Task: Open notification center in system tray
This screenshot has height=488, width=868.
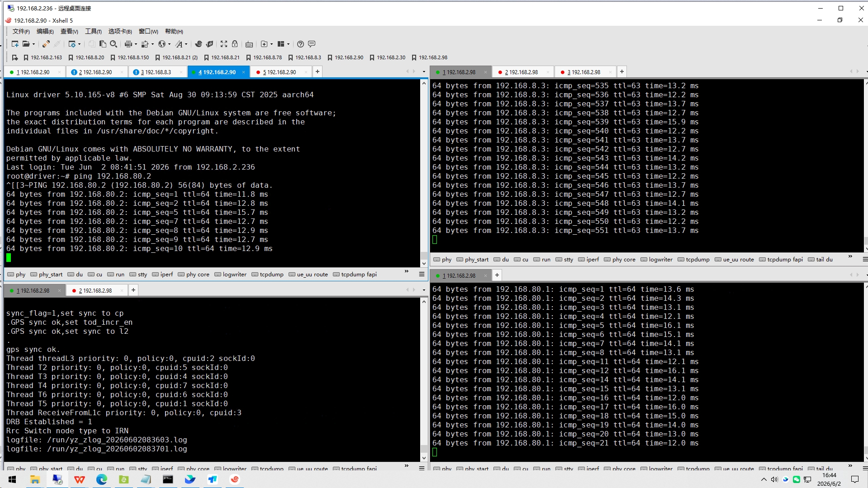Action: (x=855, y=479)
